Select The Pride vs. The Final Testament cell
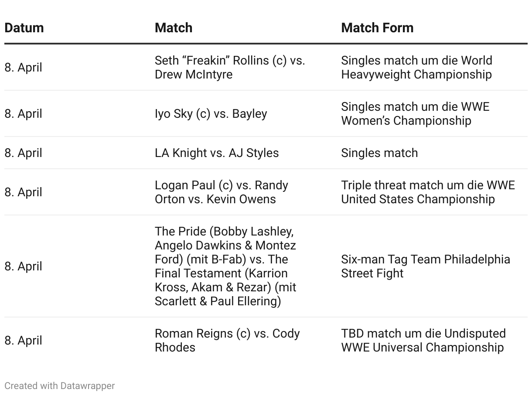Image resolution: width=532 pixels, height=396 pixels. coord(225,266)
